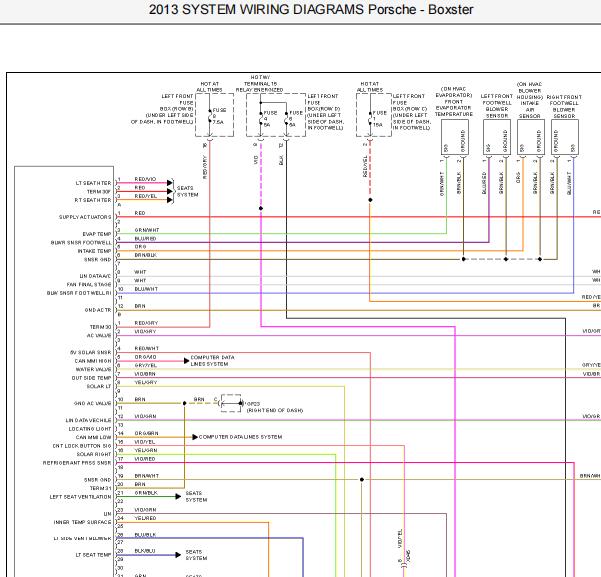
Task: Select the YEL/RED wire color label
Action: 145,518
